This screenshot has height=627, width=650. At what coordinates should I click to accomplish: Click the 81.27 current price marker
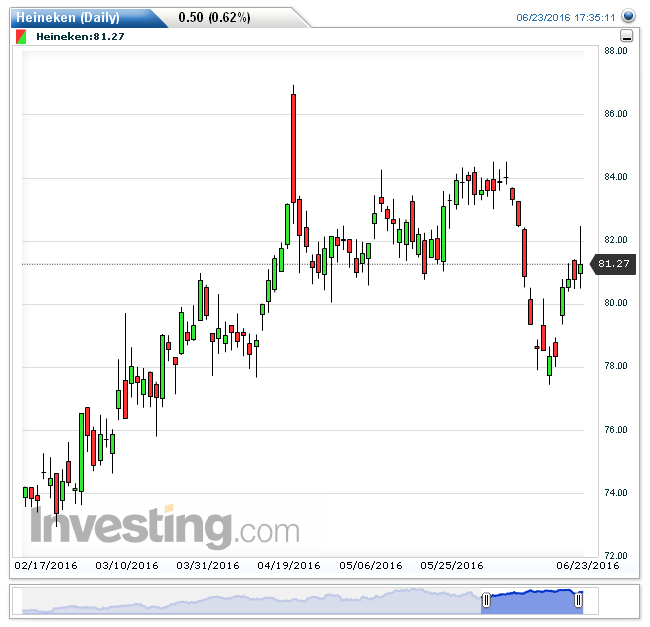[x=614, y=264]
